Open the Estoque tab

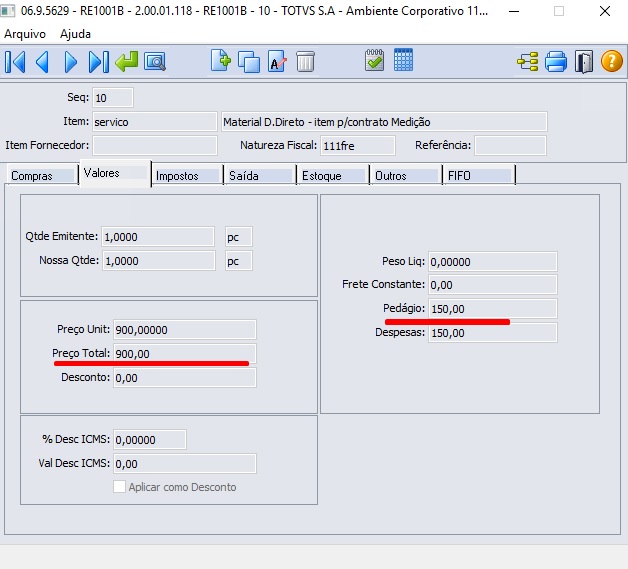coord(333,175)
